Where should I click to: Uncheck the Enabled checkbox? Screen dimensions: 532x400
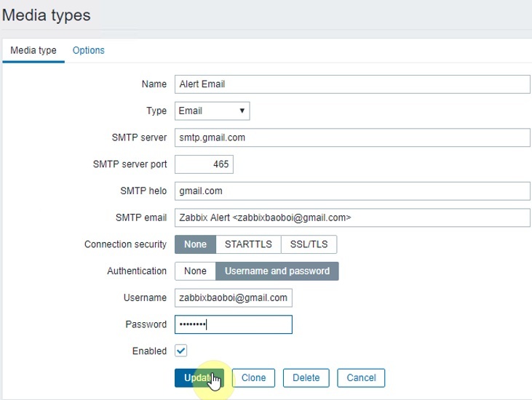[181, 351]
